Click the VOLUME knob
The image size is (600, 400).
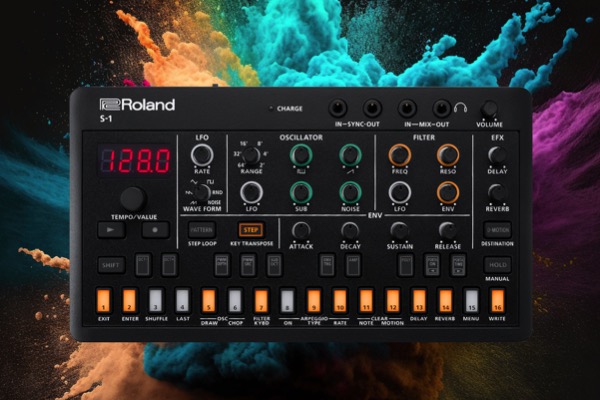click(489, 109)
